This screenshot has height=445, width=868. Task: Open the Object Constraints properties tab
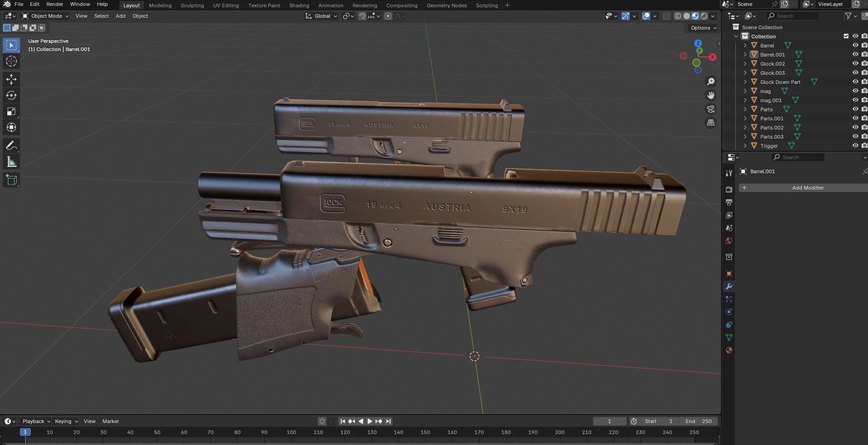pyautogui.click(x=729, y=325)
